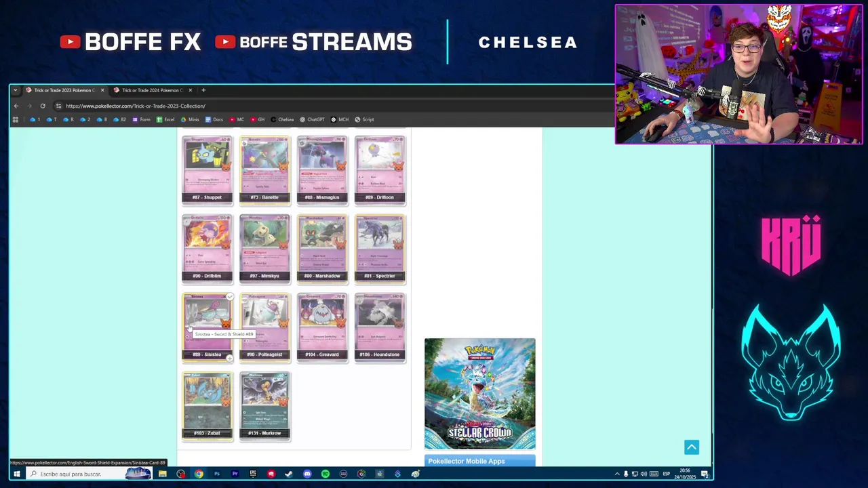This screenshot has width=868, height=488.
Task: Open the apps grid in bookmarks bar
Action: (15, 119)
